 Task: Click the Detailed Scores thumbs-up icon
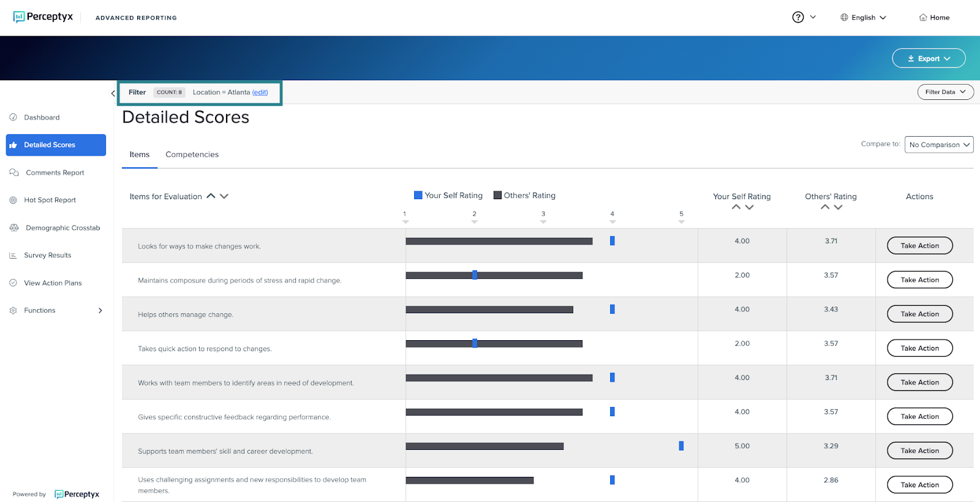pos(13,145)
